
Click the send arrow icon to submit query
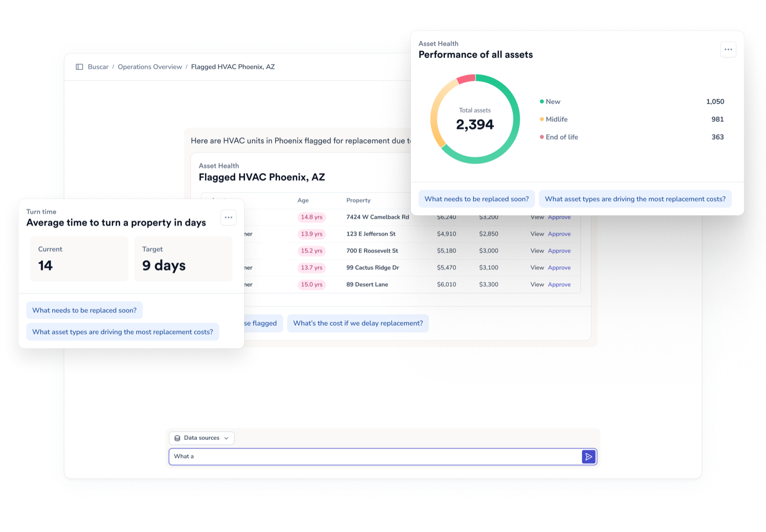(x=588, y=456)
